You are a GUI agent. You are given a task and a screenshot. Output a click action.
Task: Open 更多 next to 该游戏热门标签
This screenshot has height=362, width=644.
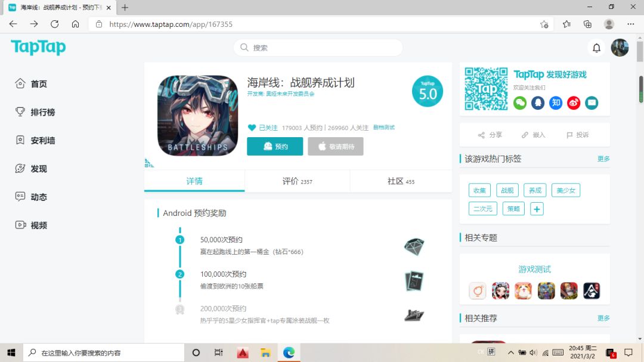pyautogui.click(x=603, y=159)
